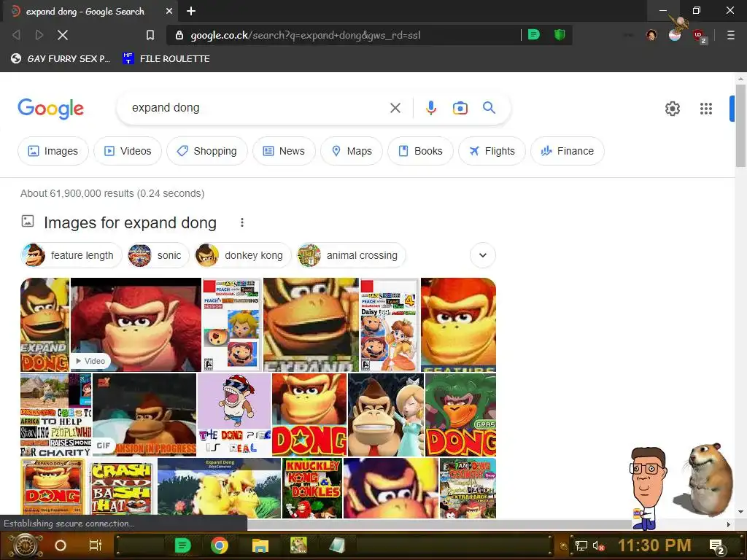Screen dimensions: 747x560
Task: Open the GIF thumbnail of Donkey Kong
Action: [x=144, y=415]
